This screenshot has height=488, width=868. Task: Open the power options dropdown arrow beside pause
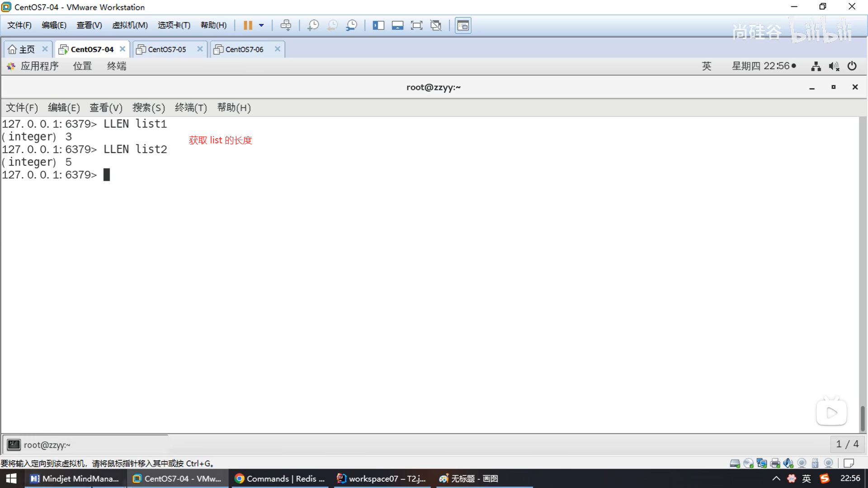click(x=261, y=25)
